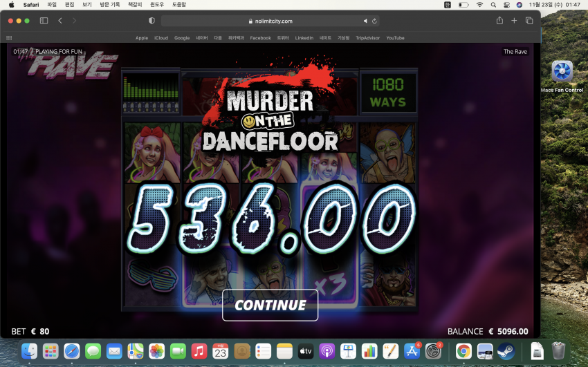Open the Wi-Fi menu bar icon
This screenshot has height=367, width=588.
point(479,5)
